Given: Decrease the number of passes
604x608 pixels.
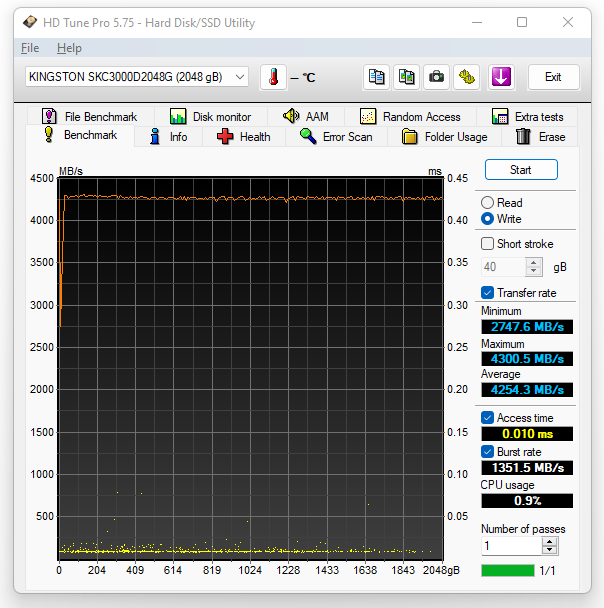Looking at the screenshot, I should pos(549,550).
